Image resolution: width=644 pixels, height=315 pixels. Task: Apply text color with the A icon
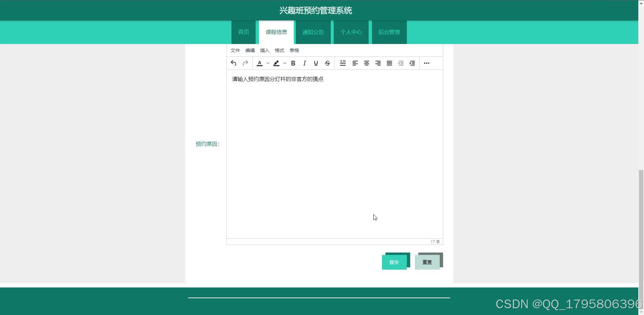(260, 63)
